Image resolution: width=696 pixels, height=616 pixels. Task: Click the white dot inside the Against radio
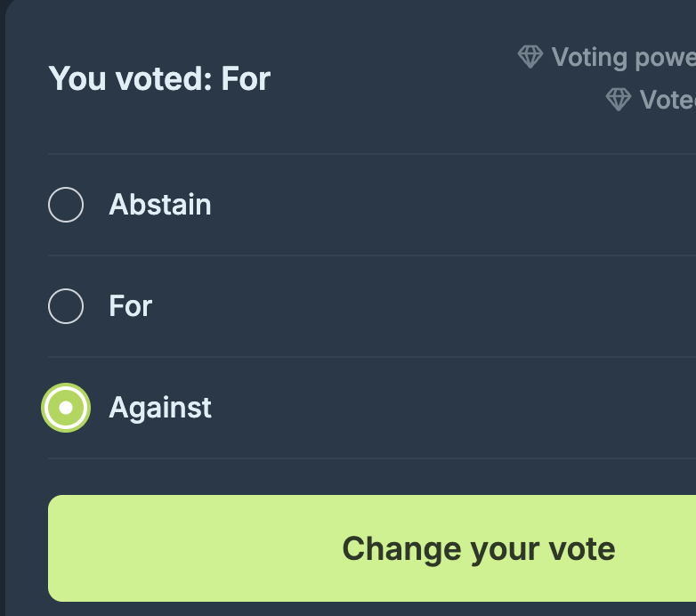pyautogui.click(x=66, y=408)
